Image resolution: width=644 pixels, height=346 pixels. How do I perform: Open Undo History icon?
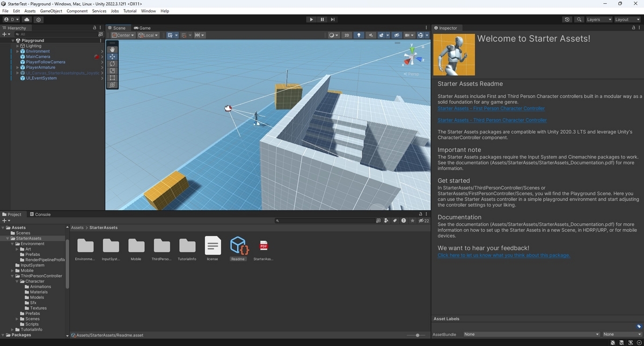567,19
